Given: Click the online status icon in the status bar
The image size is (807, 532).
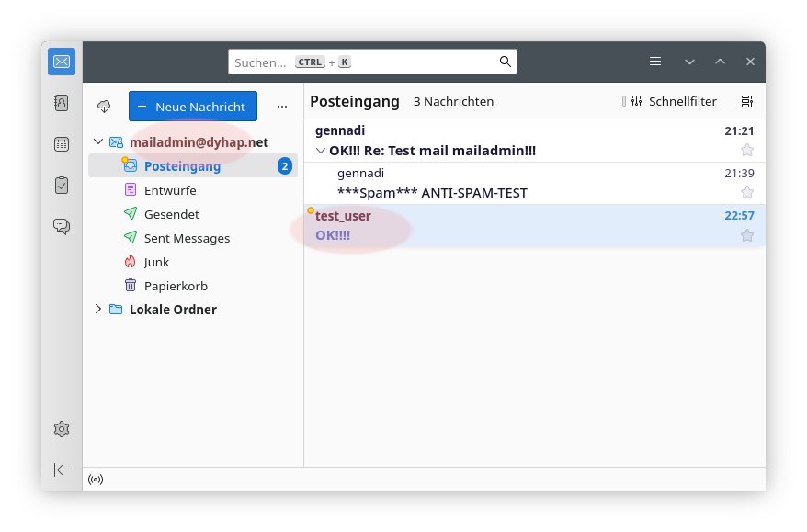Looking at the screenshot, I should point(96,480).
